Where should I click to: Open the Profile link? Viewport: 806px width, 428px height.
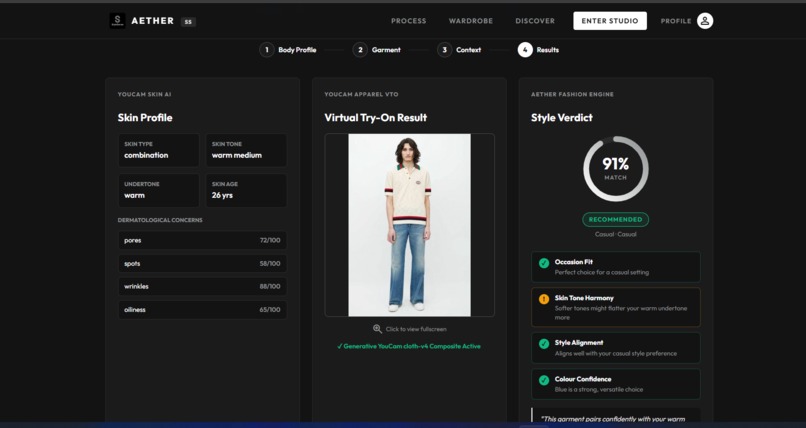click(676, 21)
